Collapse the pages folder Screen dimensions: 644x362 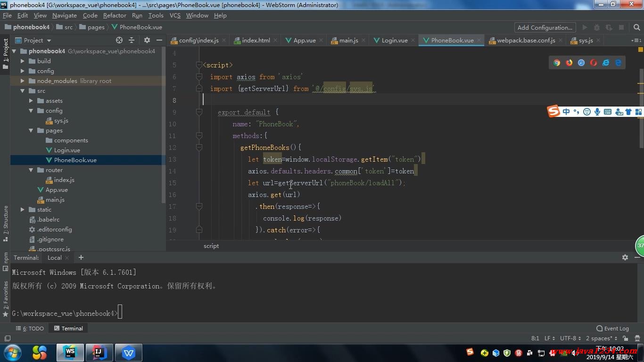click(31, 130)
